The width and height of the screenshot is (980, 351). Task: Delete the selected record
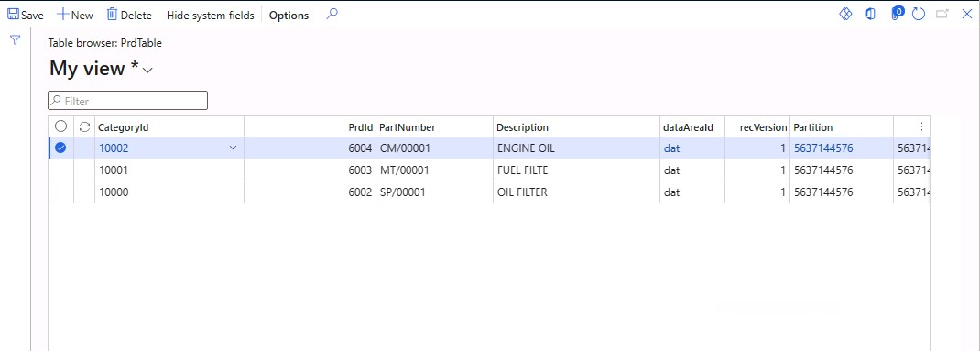point(129,15)
